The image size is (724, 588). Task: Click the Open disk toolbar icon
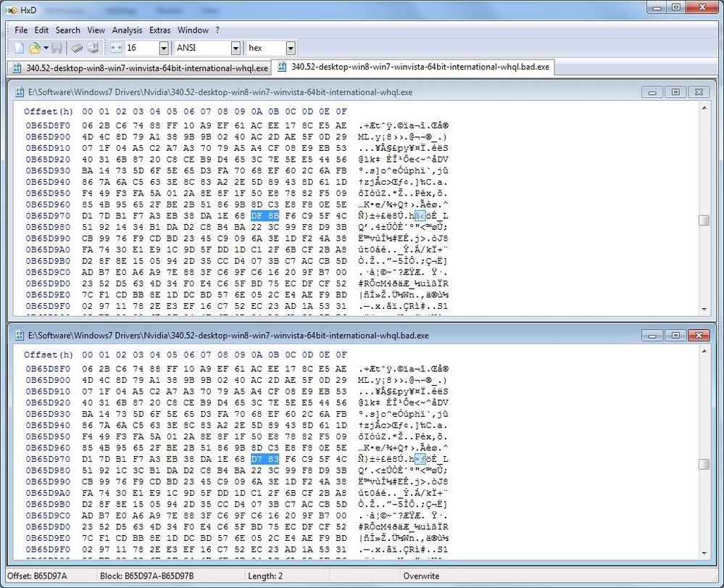click(x=93, y=48)
